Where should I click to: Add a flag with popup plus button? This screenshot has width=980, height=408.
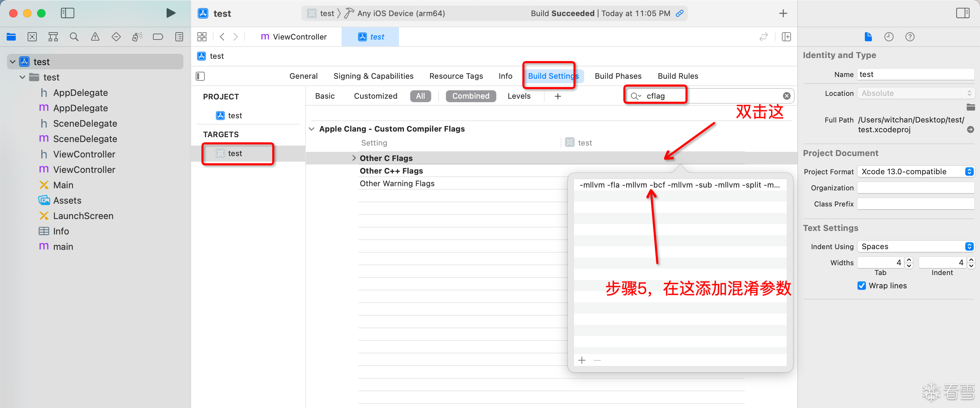pyautogui.click(x=582, y=360)
